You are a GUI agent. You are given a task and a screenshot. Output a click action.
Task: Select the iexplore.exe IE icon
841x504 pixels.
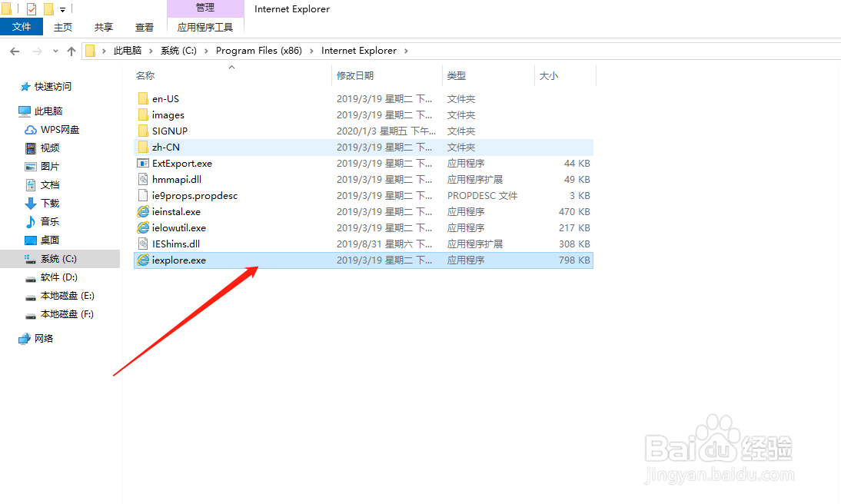(143, 260)
